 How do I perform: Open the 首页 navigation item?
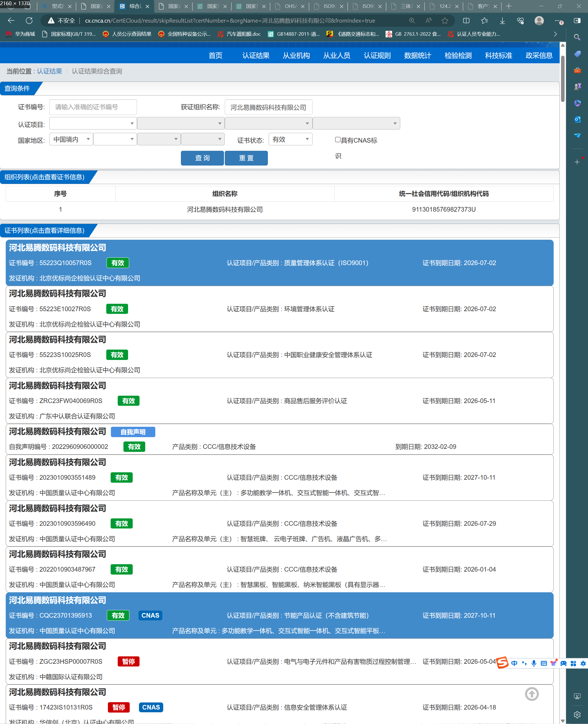pyautogui.click(x=216, y=55)
